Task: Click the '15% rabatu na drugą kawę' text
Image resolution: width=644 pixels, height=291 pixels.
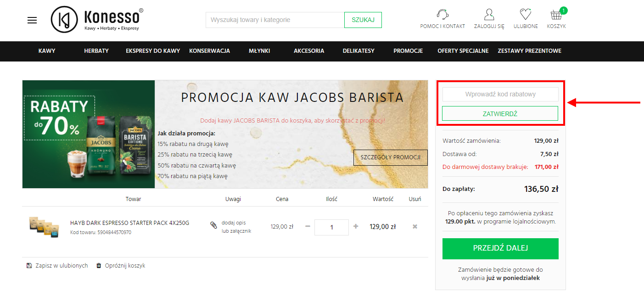Action: pyautogui.click(x=193, y=144)
